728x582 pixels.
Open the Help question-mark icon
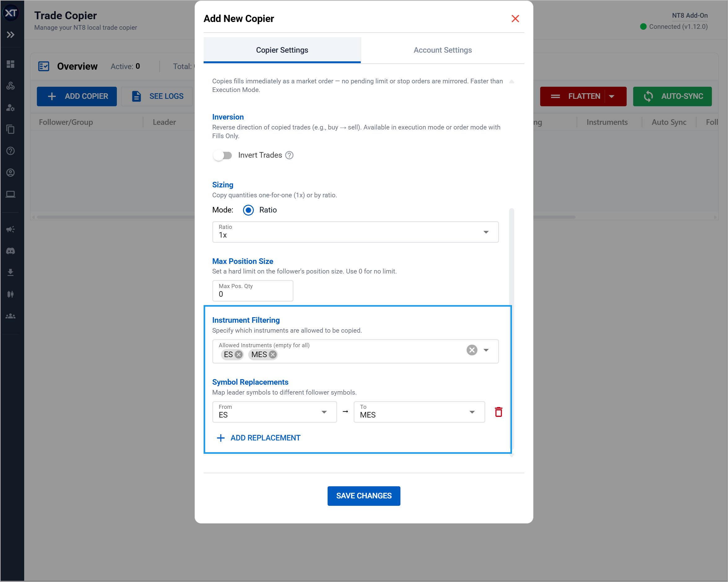11,151
